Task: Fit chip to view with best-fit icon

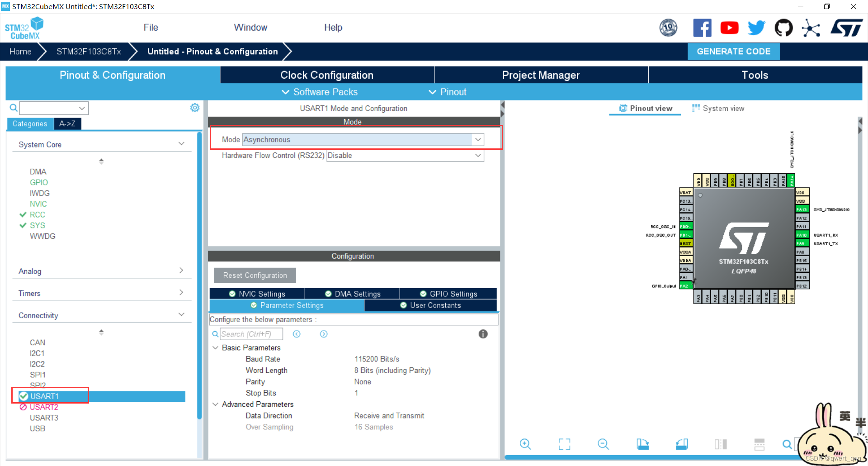Action: point(564,444)
